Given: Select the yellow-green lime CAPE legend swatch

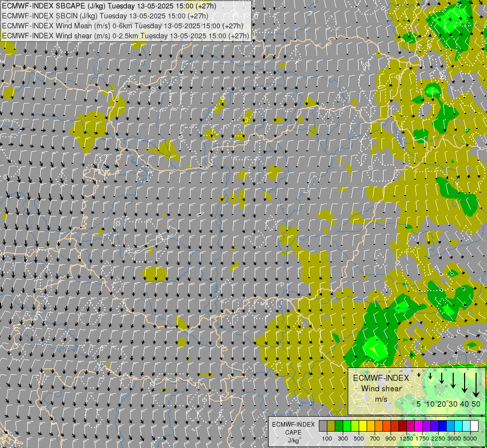Looking at the screenshot, I should point(355,426).
